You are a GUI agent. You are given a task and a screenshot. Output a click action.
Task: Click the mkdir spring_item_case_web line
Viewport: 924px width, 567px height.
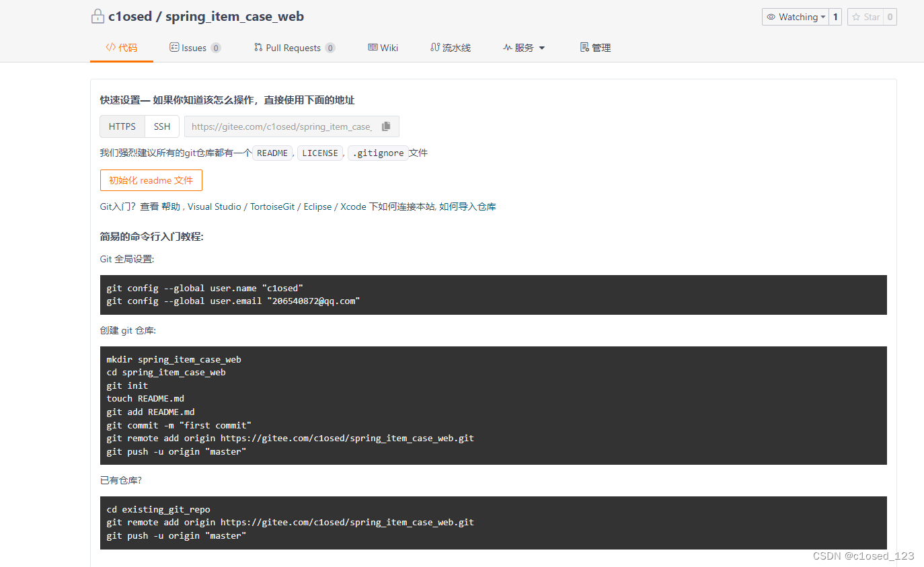pos(174,360)
